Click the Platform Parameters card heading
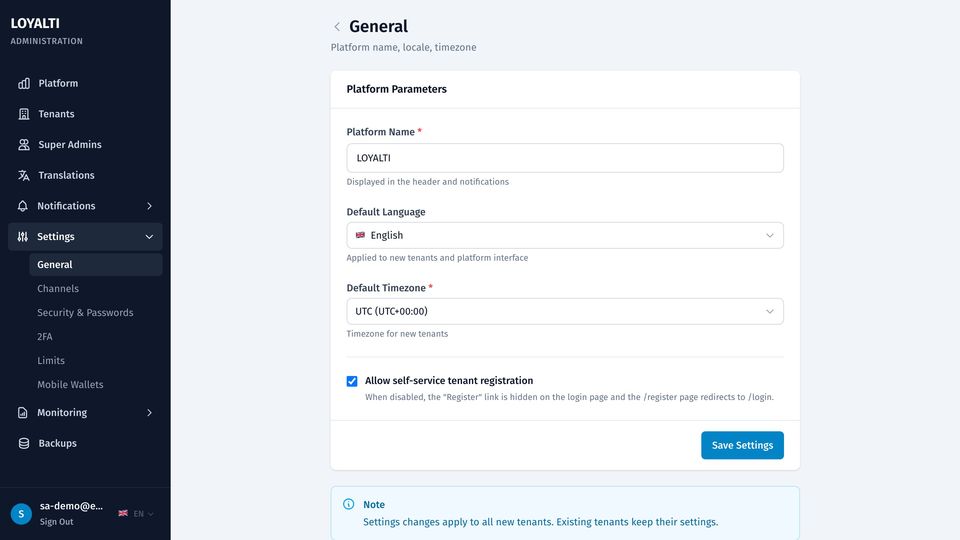Image resolution: width=960 pixels, height=540 pixels. (396, 89)
